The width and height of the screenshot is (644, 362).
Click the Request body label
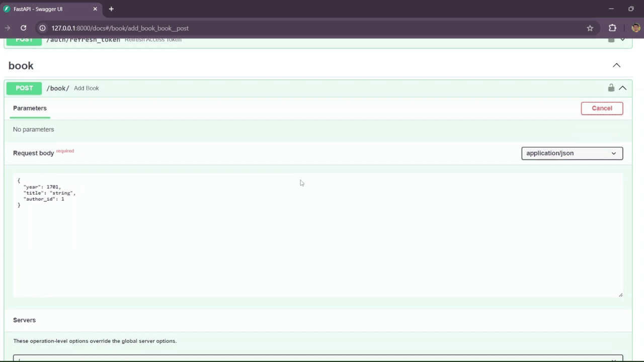(x=33, y=153)
